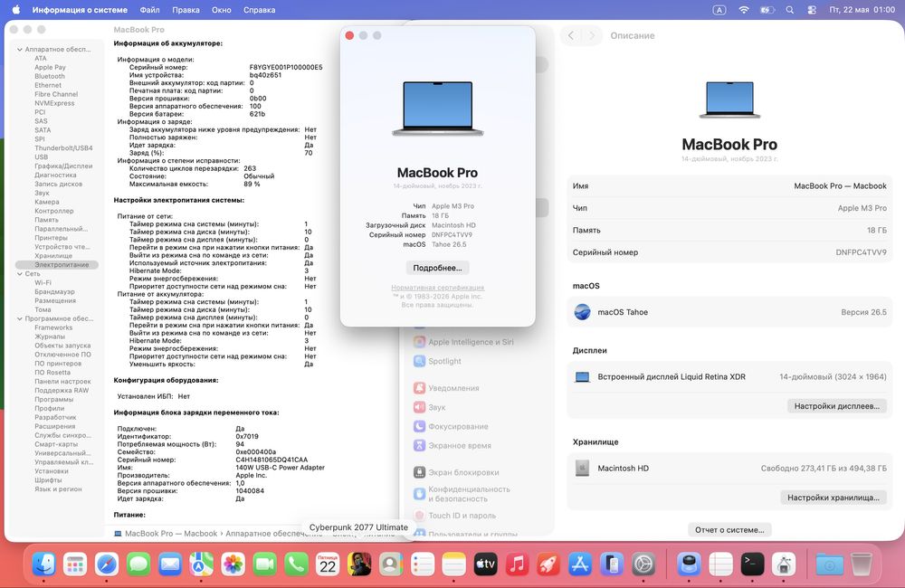Click the Имя row in Описание panel
905x588 pixels.
729,185
